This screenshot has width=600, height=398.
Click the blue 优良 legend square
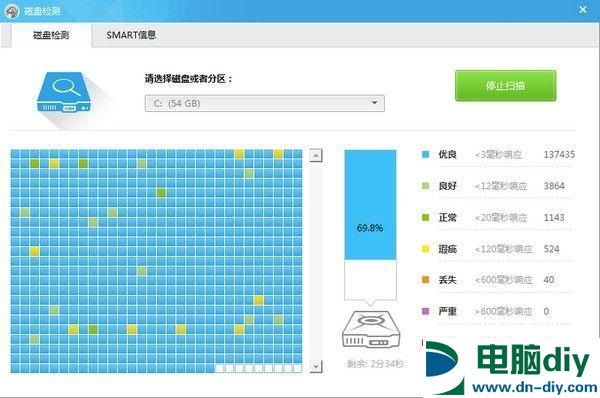click(x=425, y=155)
